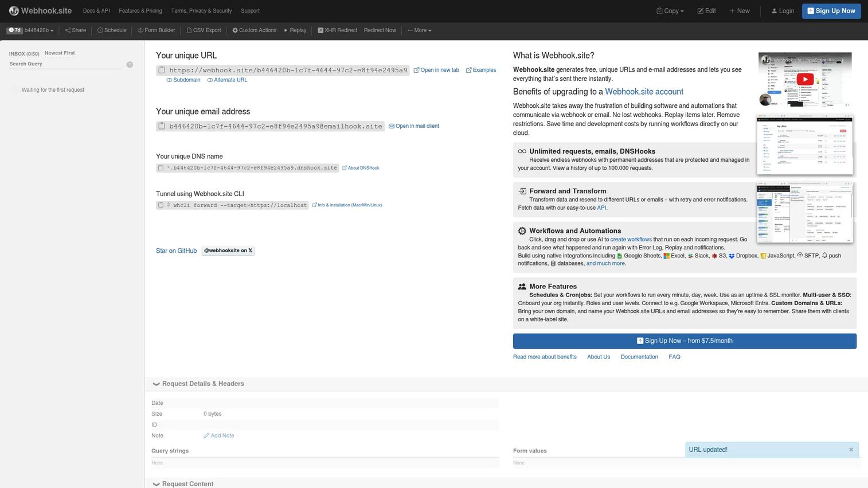Click the Subdomain link
Screen dimensions: 868x488
[183, 80]
